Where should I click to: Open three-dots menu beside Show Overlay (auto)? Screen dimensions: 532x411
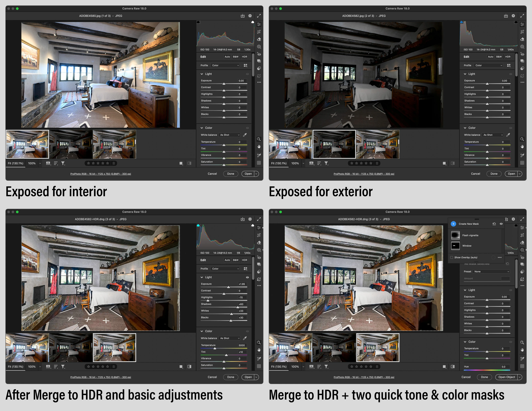click(500, 258)
